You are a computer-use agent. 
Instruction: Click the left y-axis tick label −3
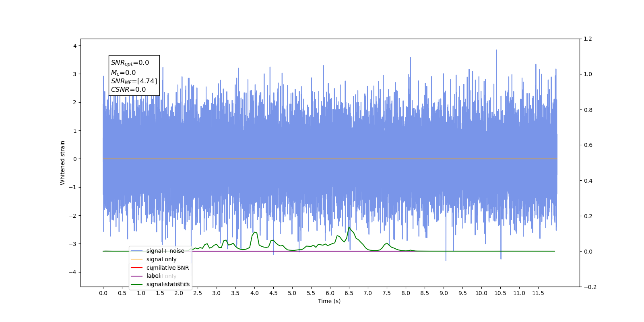pyautogui.click(x=73, y=244)
